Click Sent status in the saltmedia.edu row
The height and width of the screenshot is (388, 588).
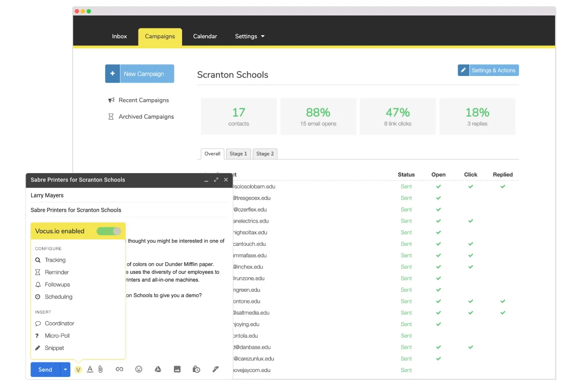tap(406, 313)
